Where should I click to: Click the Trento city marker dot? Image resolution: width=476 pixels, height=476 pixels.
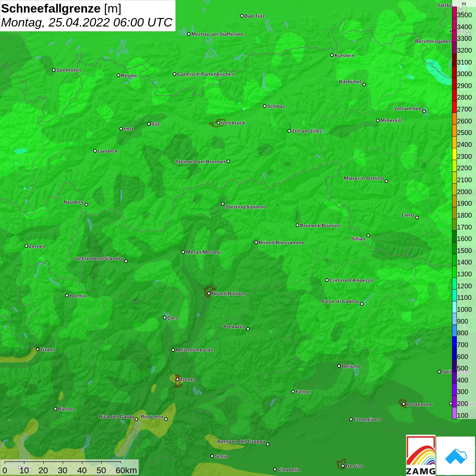point(177,379)
